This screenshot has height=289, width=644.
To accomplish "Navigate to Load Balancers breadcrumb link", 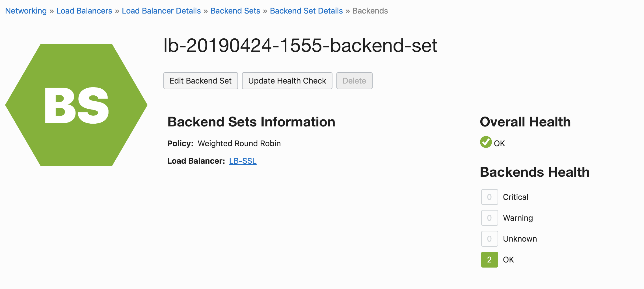I will tap(84, 11).
